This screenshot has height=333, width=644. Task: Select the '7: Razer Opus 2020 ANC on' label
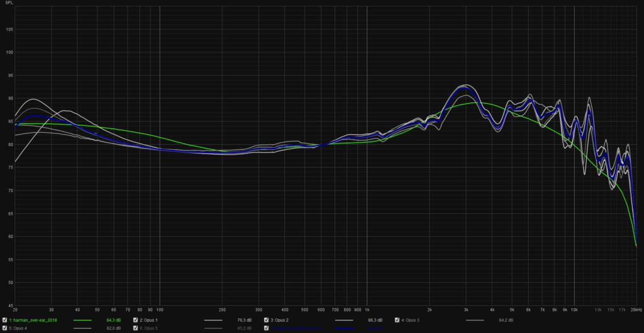[x=296, y=328]
